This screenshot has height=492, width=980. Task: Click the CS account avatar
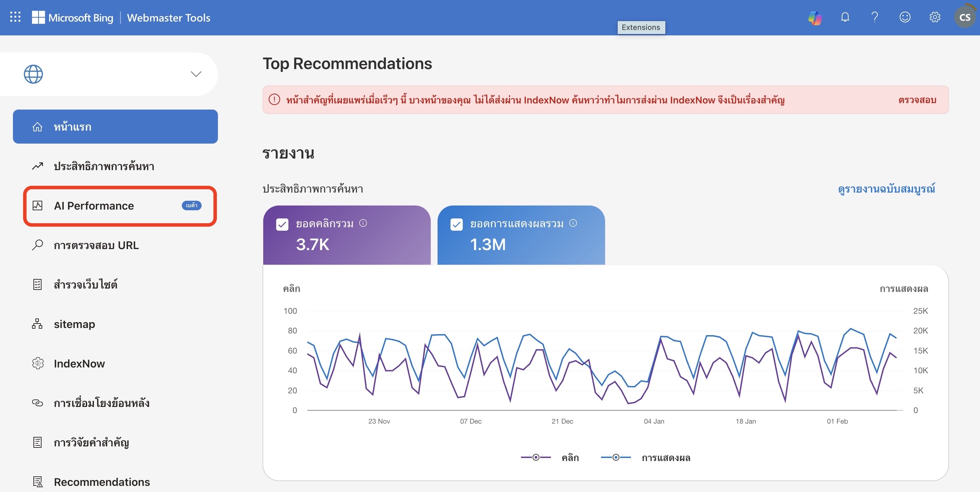tap(964, 17)
